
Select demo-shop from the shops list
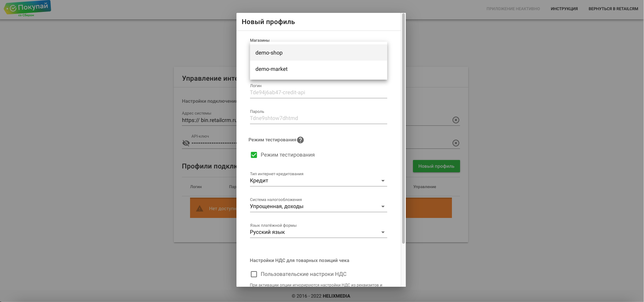318,53
